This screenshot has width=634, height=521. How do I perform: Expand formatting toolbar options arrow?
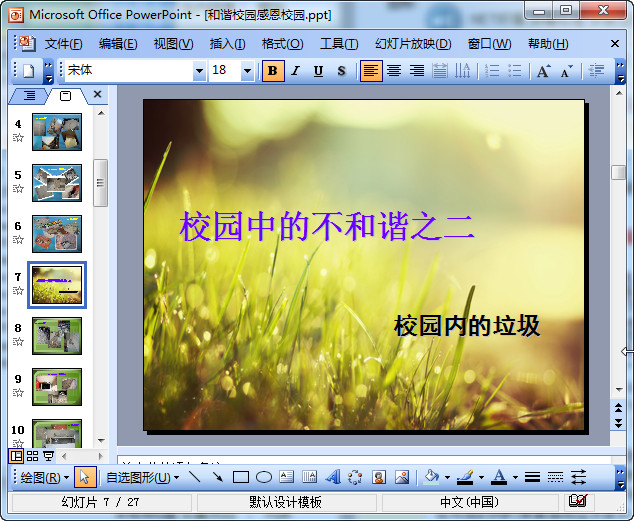pyautogui.click(x=620, y=71)
